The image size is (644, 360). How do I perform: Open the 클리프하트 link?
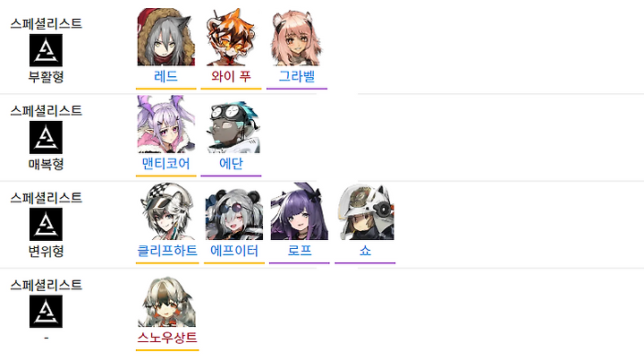tap(167, 251)
